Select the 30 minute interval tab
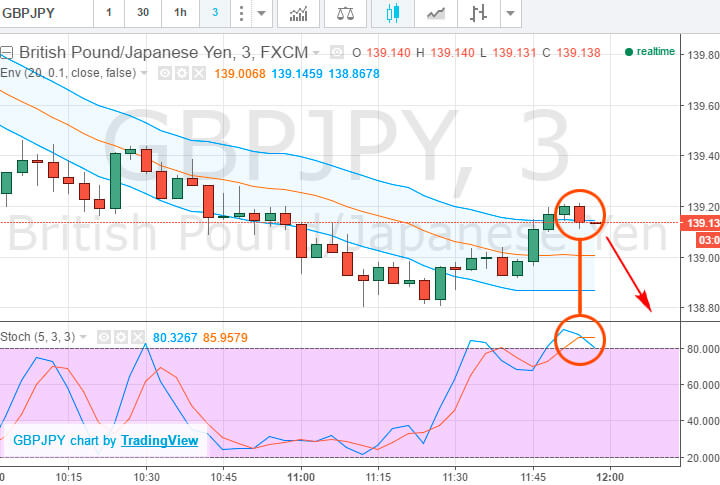This screenshot has height=485, width=720. click(x=143, y=12)
